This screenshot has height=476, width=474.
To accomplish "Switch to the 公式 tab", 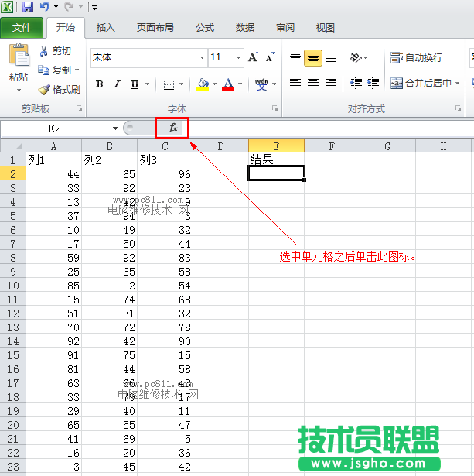I will click(x=205, y=28).
